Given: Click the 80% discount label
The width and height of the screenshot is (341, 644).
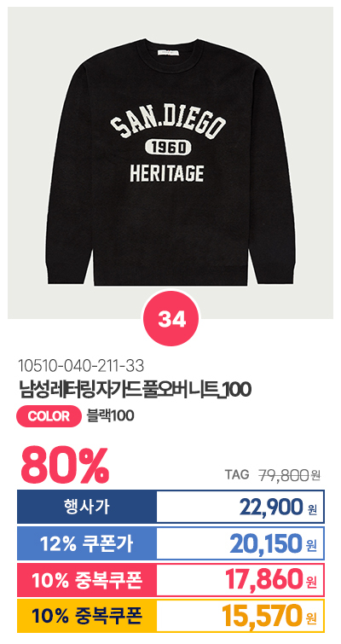Looking at the screenshot, I should tap(65, 466).
